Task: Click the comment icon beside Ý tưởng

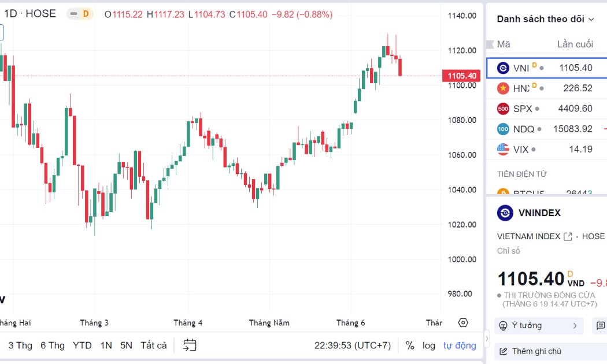Action: (601, 326)
